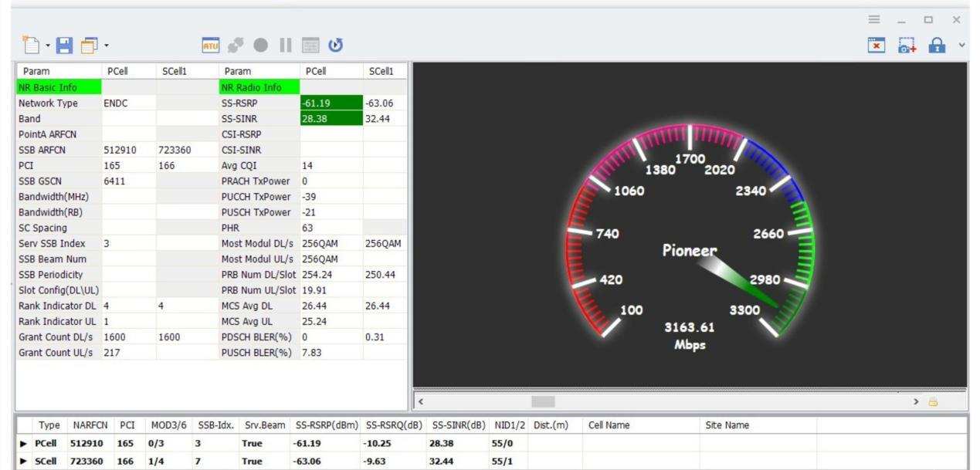Click the new file icon
This screenshot has height=470, width=980.
pyautogui.click(x=31, y=46)
